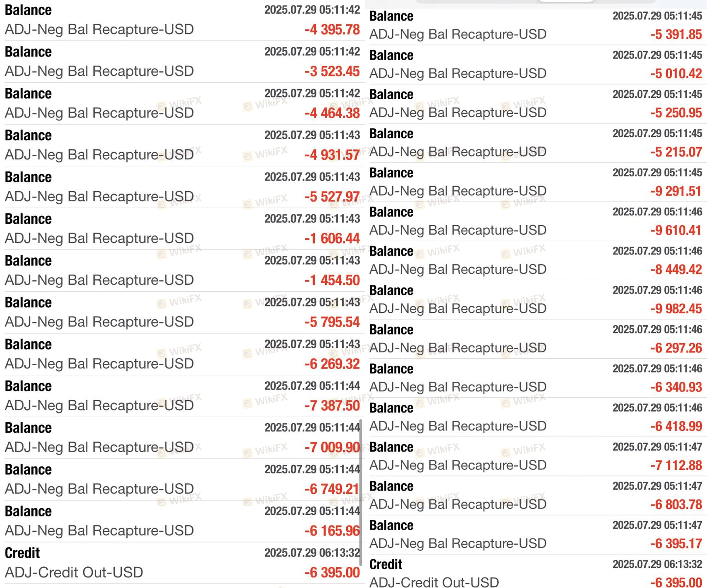Select the -7 009.90 balance row
This screenshot has height=588, width=707.
[182, 438]
